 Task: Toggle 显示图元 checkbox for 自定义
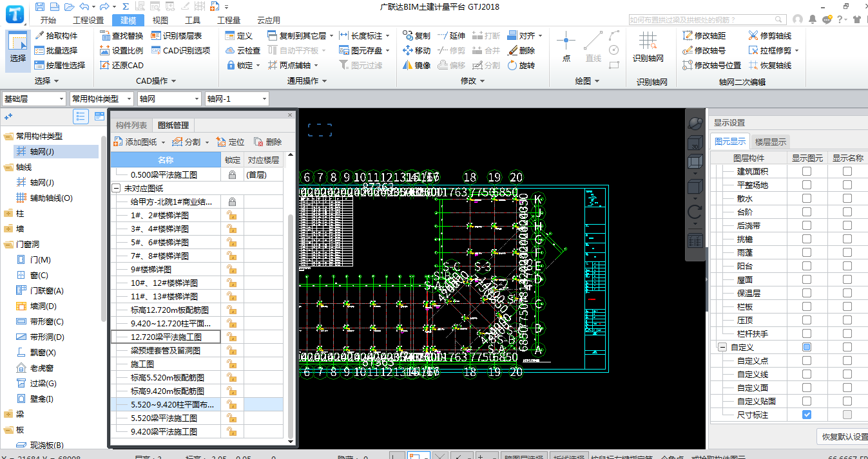pos(807,347)
